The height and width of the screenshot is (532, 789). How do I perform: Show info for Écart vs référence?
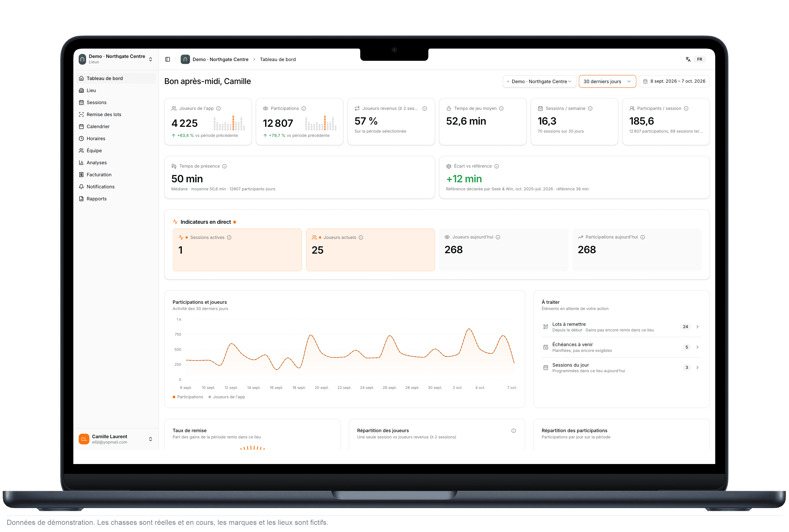[496, 166]
